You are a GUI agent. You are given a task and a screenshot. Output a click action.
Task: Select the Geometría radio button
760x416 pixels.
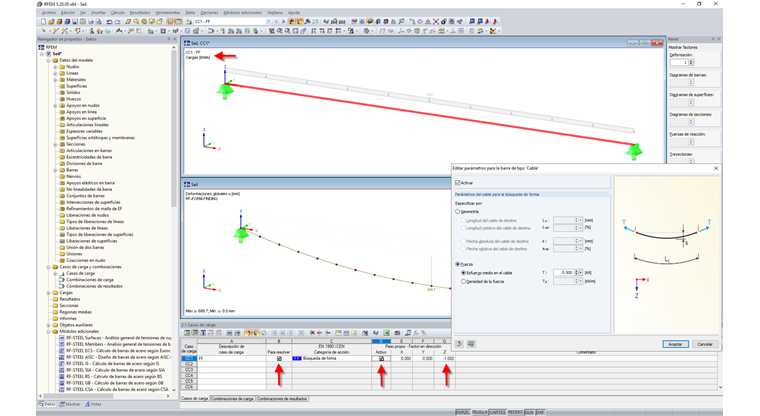[x=458, y=211]
